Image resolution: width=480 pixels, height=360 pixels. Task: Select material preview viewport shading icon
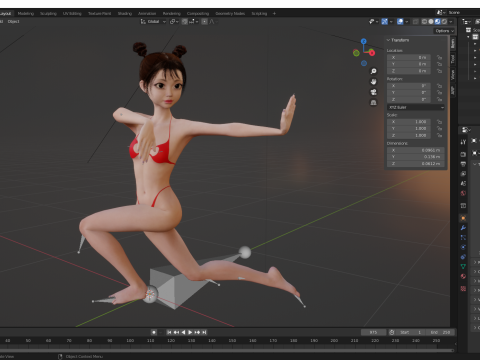point(438,22)
